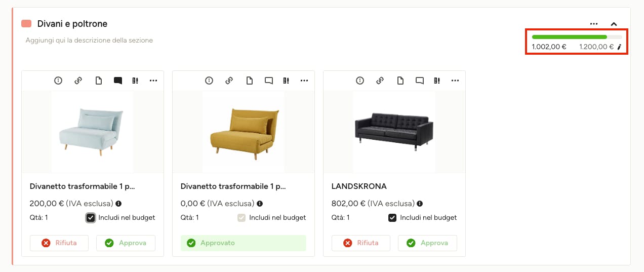Click Rifiuta on the LANDSKRONA card

click(361, 243)
